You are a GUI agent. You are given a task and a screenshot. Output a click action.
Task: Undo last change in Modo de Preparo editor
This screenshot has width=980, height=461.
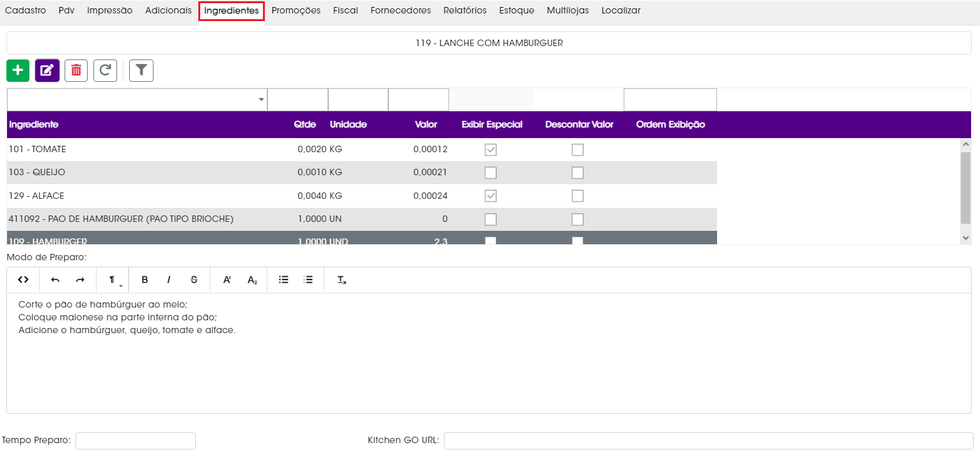pyautogui.click(x=56, y=280)
